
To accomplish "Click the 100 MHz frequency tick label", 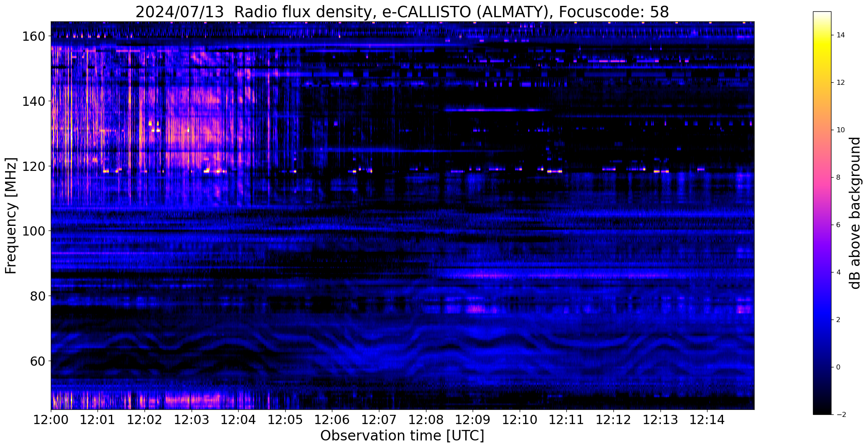I will (34, 231).
